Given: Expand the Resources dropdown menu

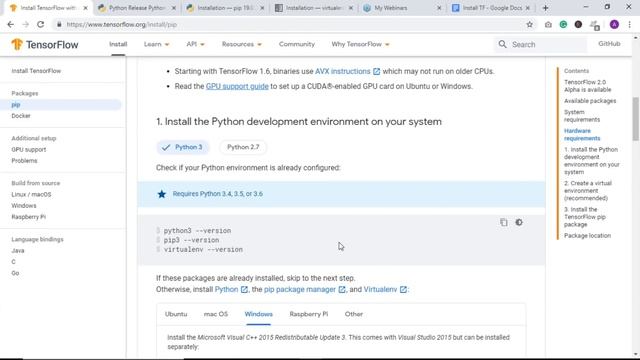Looking at the screenshot, I should (242, 44).
